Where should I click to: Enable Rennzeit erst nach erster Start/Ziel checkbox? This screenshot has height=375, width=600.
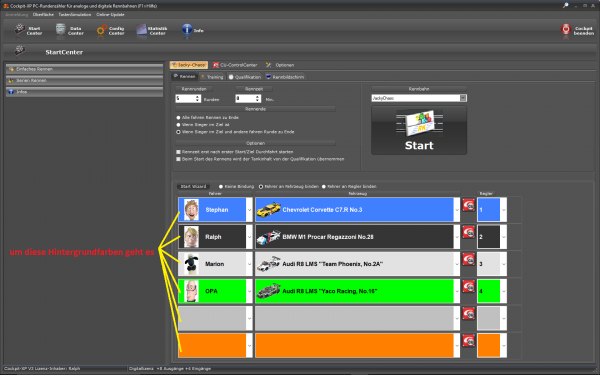[x=178, y=152]
